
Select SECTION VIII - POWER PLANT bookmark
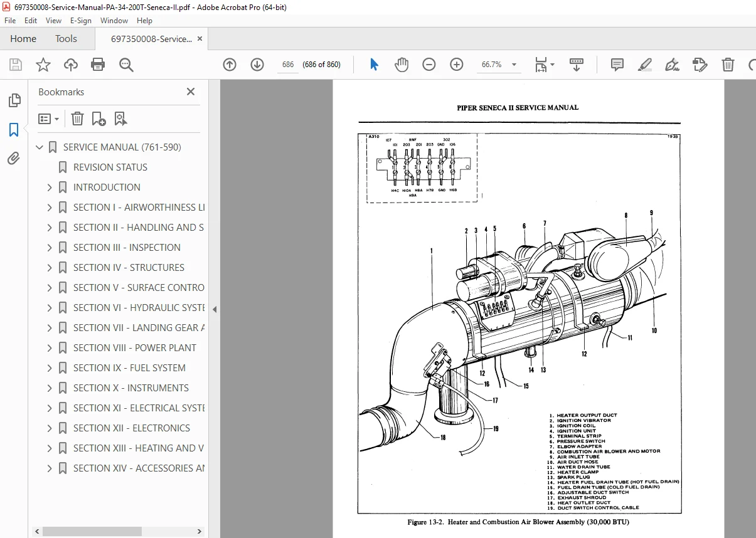point(135,348)
